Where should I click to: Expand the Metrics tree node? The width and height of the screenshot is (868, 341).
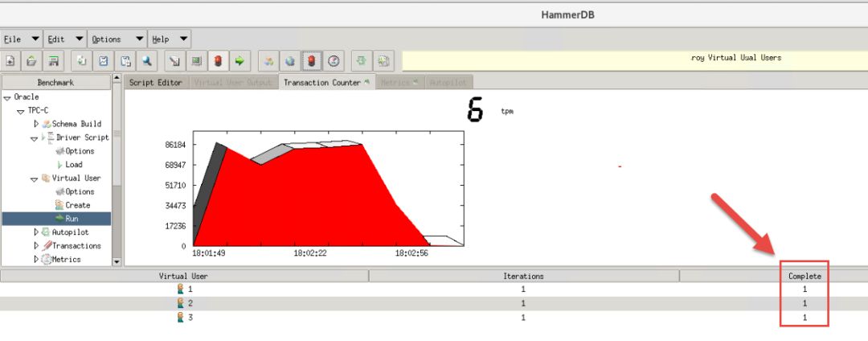point(36,260)
